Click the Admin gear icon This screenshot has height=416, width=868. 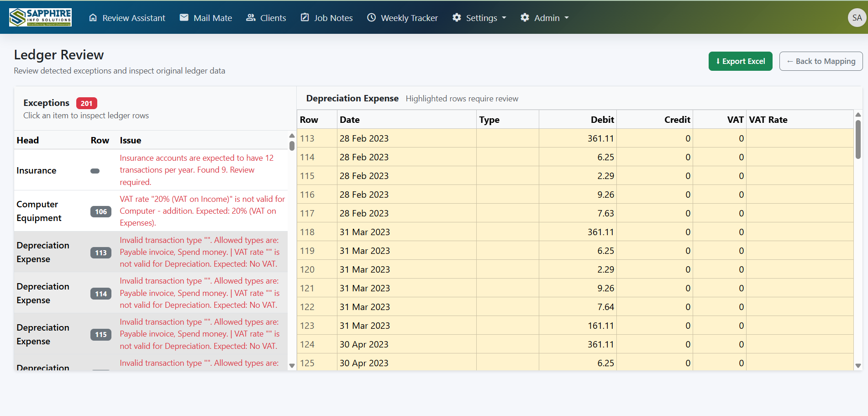click(525, 17)
